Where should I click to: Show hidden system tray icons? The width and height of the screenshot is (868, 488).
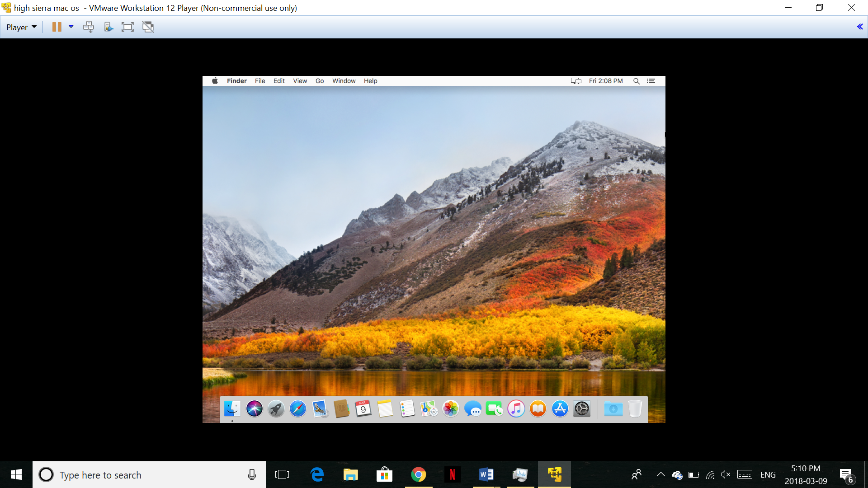pos(661,474)
